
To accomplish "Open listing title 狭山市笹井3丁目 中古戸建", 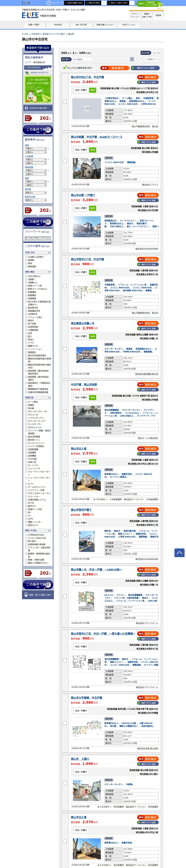I will click(87, 259).
